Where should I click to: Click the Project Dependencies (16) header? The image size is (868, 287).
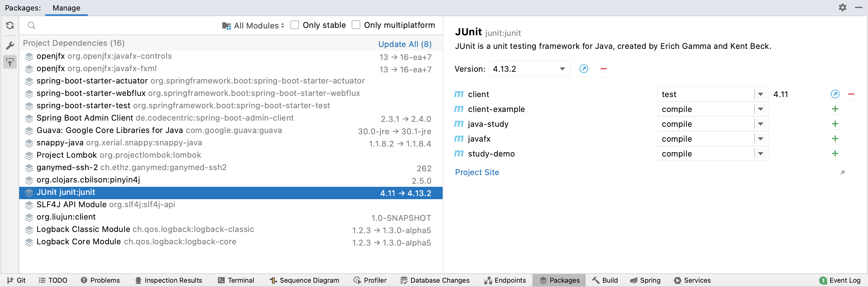tap(74, 43)
